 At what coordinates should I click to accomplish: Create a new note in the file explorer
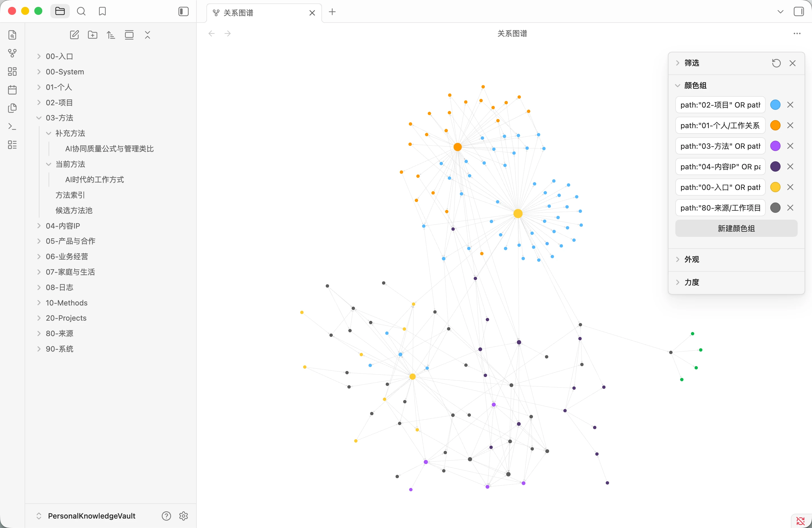74,35
